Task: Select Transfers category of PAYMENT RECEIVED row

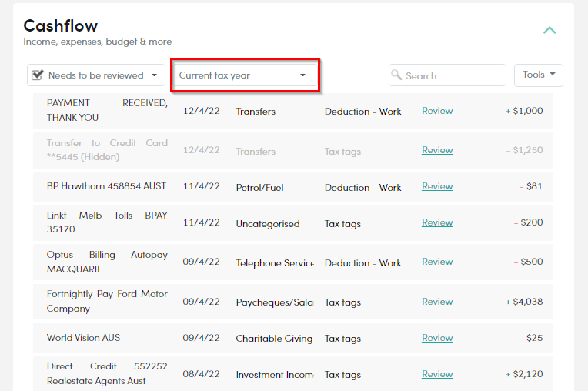Action: [256, 112]
